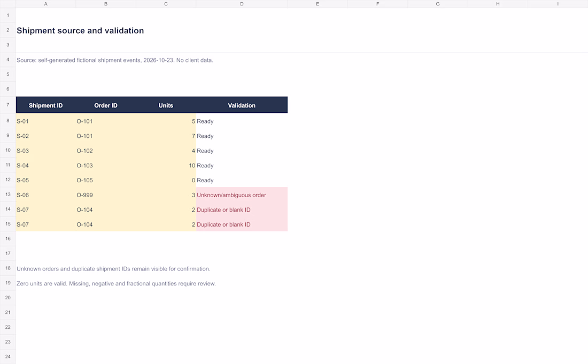Click the "Shipment ID" table header cell
Viewport: 588px width, 364px height.
pyautogui.click(x=46, y=105)
